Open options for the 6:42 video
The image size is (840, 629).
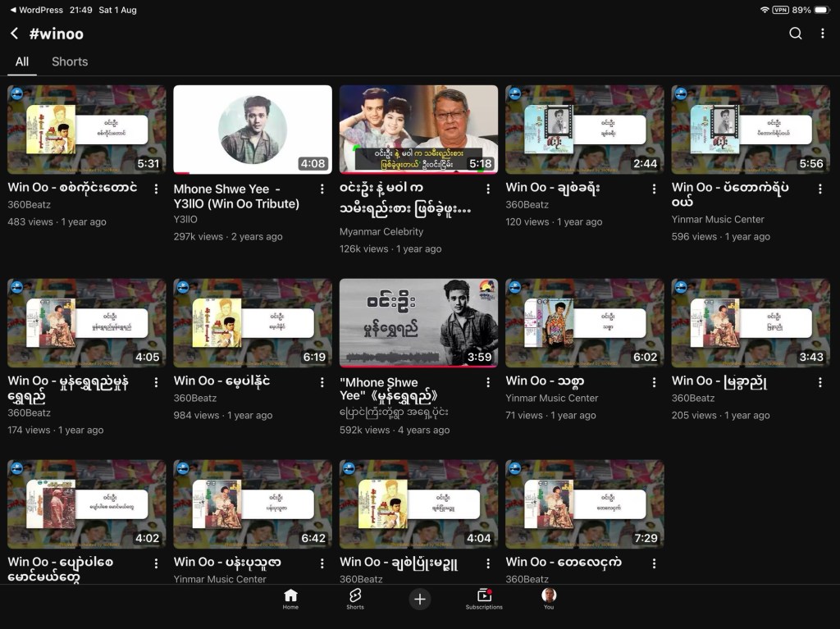pos(322,563)
